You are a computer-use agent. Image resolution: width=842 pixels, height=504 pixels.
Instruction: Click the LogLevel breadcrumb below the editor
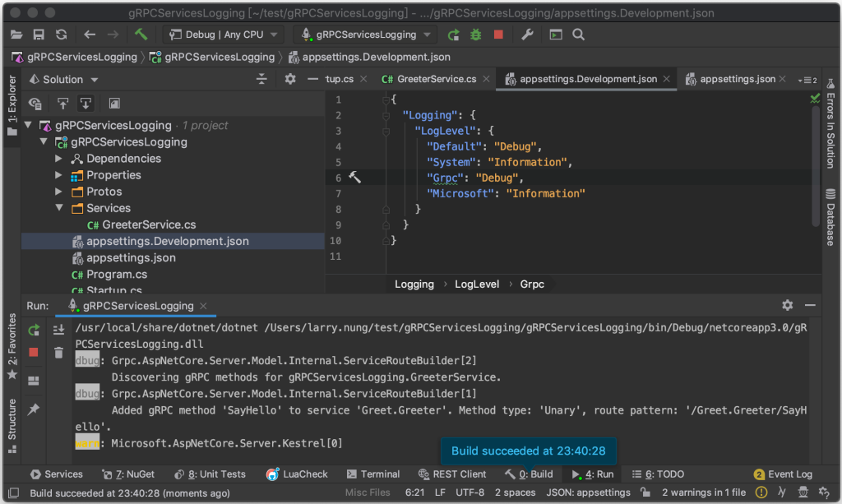point(477,284)
